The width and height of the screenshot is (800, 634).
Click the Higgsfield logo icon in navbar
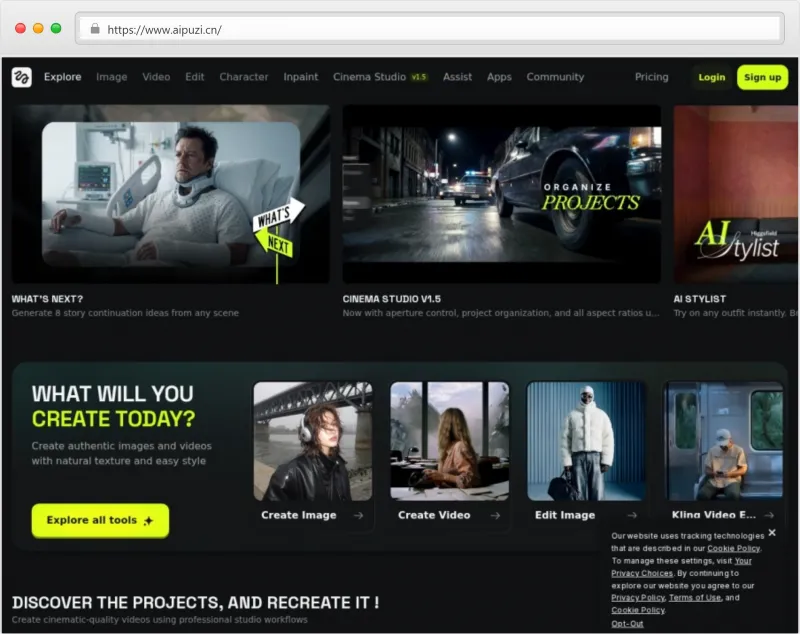pyautogui.click(x=22, y=77)
